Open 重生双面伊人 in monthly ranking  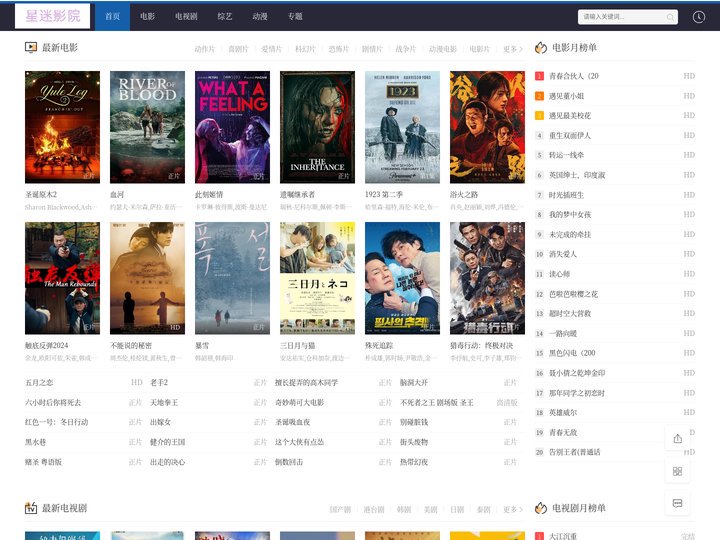tap(570, 135)
